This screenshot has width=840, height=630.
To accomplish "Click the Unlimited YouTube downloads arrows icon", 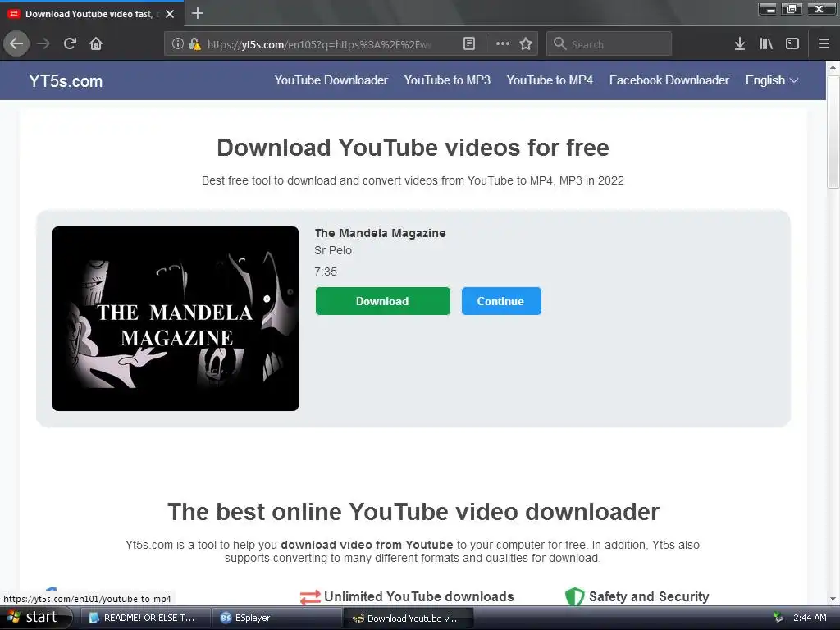I will point(310,597).
